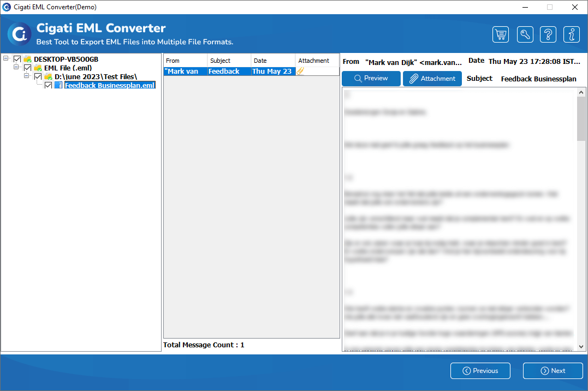Select the EML File (.eml) tree label
This screenshot has height=391, width=588.
[68, 68]
